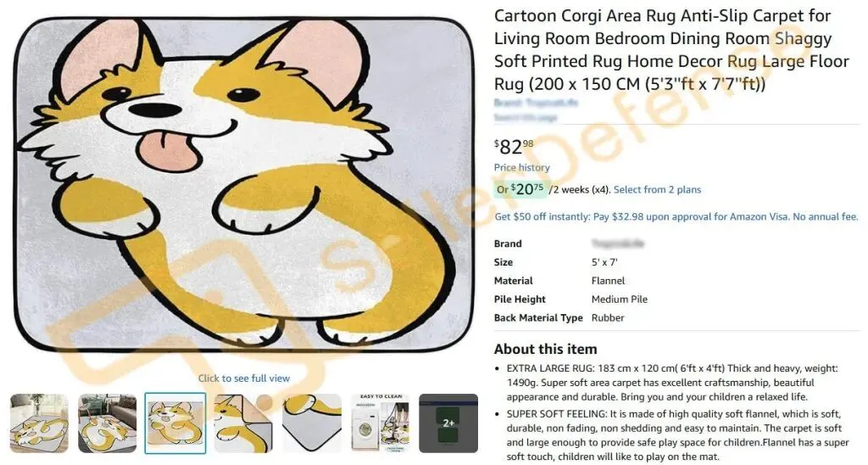Open the EASY TO CLEAN thumbnail

381,423
